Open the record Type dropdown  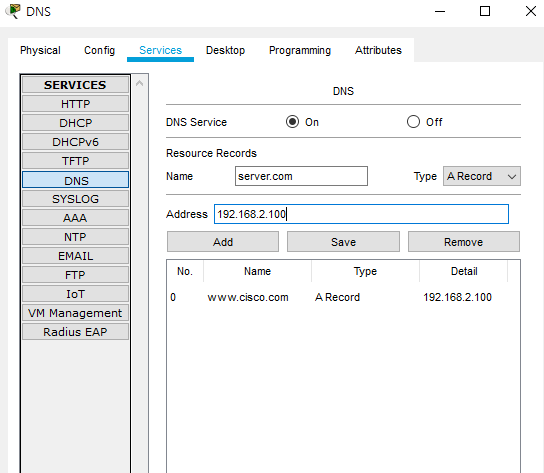482,176
